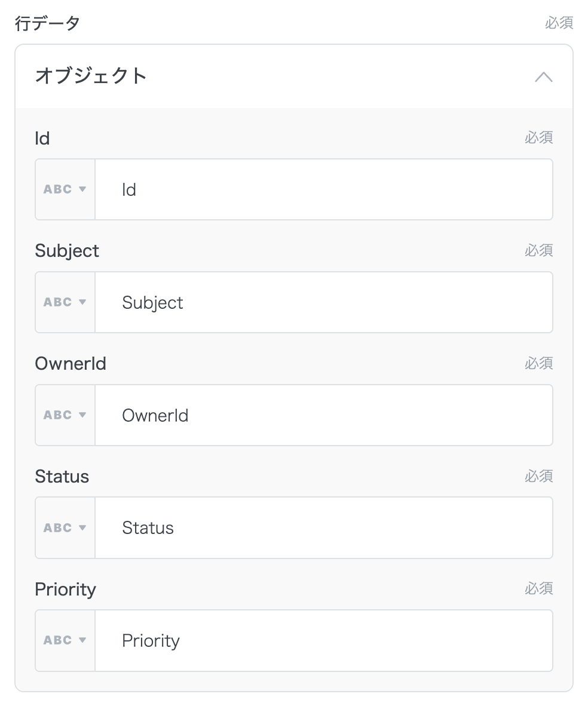Image resolution: width=588 pixels, height=706 pixels.
Task: Focus the Subject value input field
Action: point(323,302)
